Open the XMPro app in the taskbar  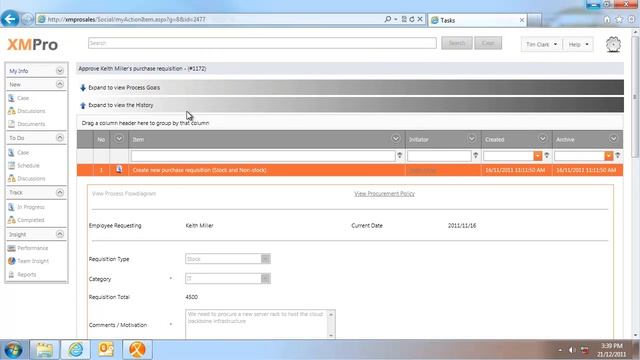[138, 350]
